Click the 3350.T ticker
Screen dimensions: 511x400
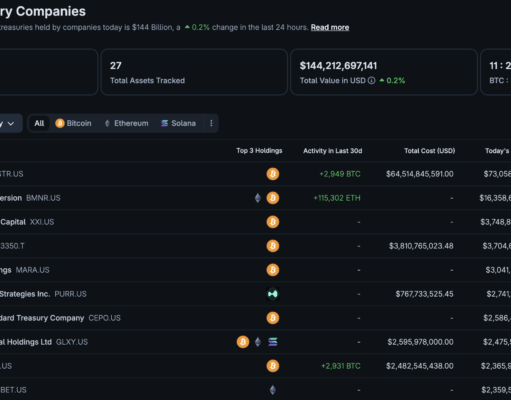point(12,246)
